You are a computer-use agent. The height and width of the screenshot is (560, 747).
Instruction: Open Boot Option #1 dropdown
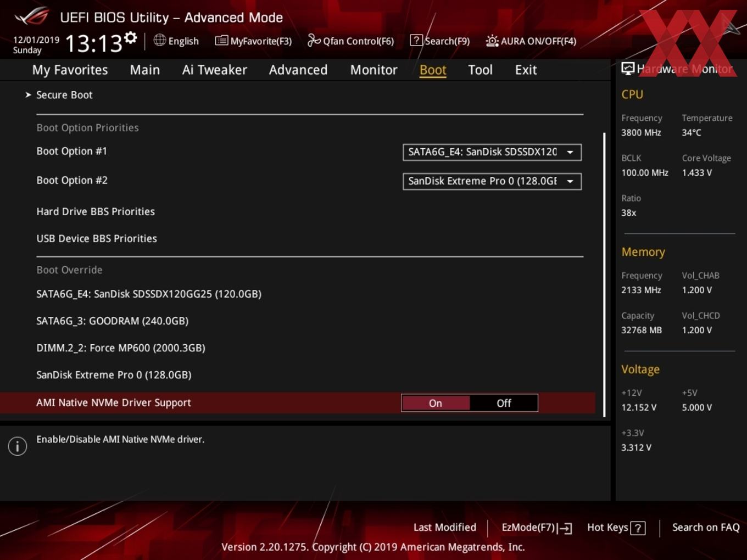tap(492, 152)
